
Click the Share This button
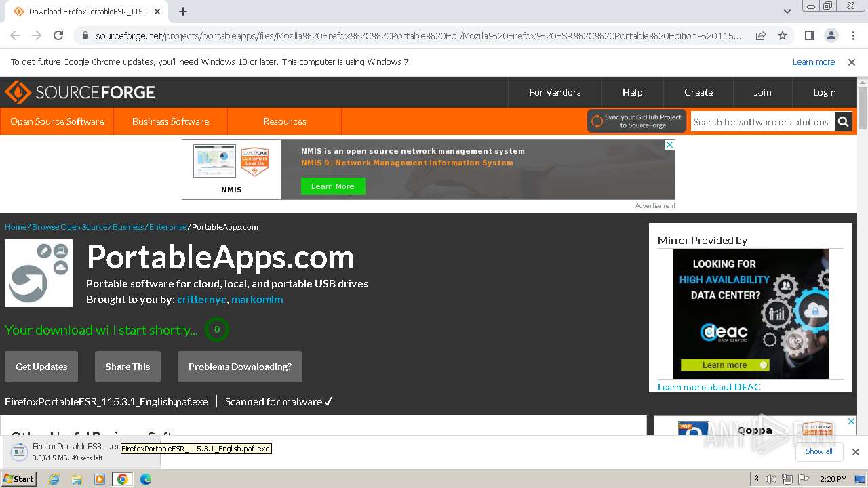click(127, 367)
